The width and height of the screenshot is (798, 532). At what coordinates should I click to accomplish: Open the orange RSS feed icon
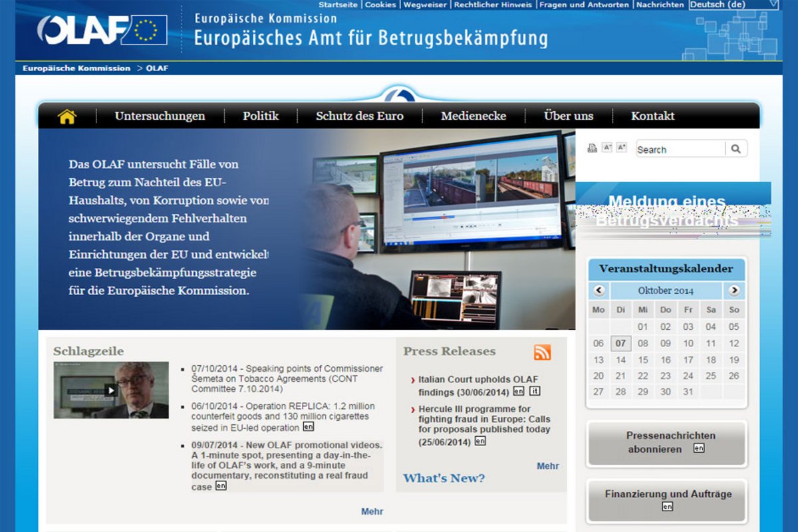542,352
